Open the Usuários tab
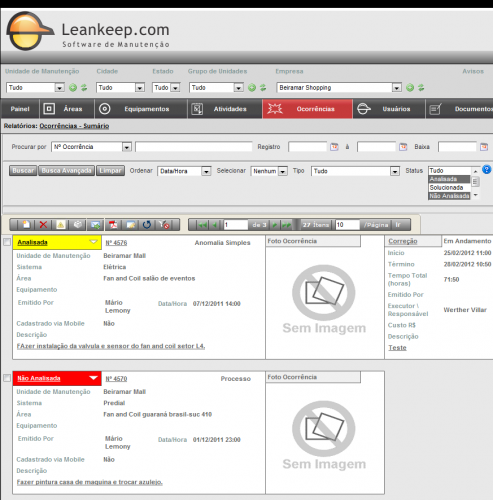Image resolution: width=493 pixels, height=500 pixels. [389, 109]
